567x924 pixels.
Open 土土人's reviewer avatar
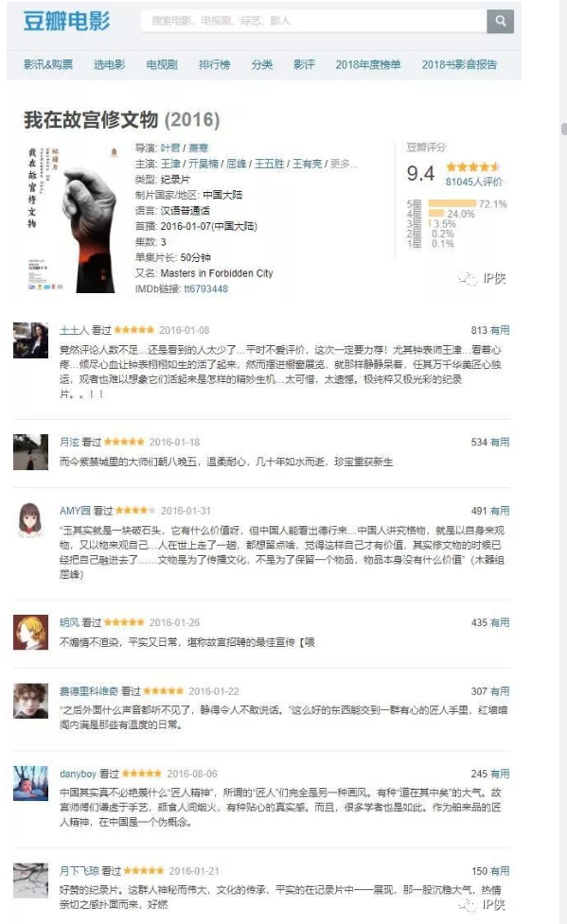[30, 340]
